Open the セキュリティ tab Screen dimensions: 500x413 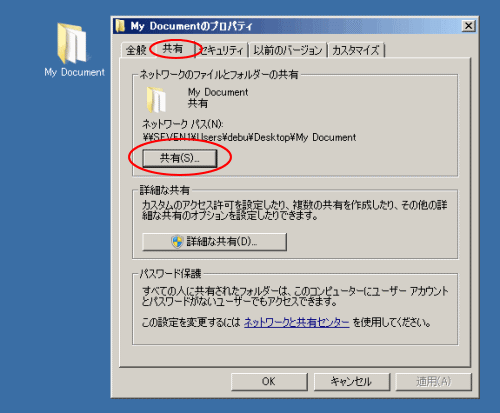pyautogui.click(x=222, y=50)
